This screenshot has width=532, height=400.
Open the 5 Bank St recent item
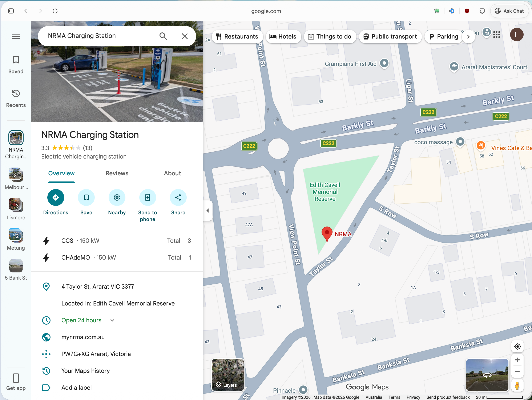click(16, 269)
